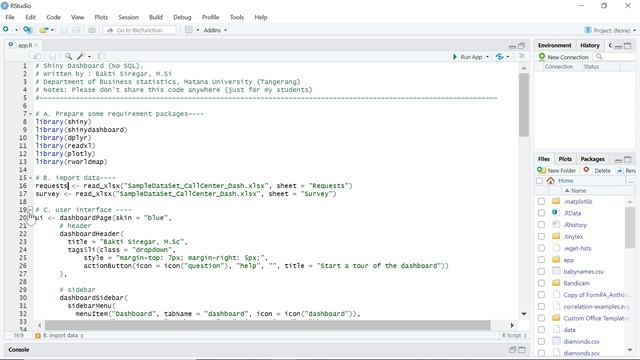Click the Print icon in main toolbar
The width and height of the screenshot is (640, 360).
pos(92,30)
